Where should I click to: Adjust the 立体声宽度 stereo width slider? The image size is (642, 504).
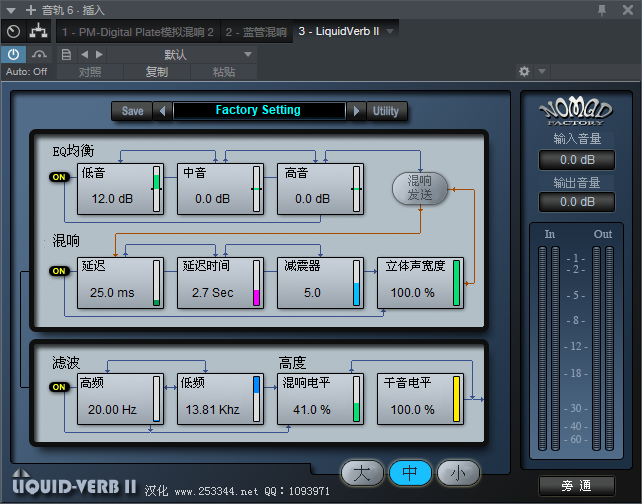coord(457,283)
